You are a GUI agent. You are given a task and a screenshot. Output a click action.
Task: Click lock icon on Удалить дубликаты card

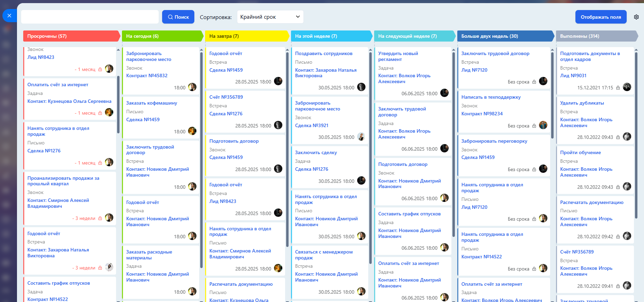[x=618, y=137]
